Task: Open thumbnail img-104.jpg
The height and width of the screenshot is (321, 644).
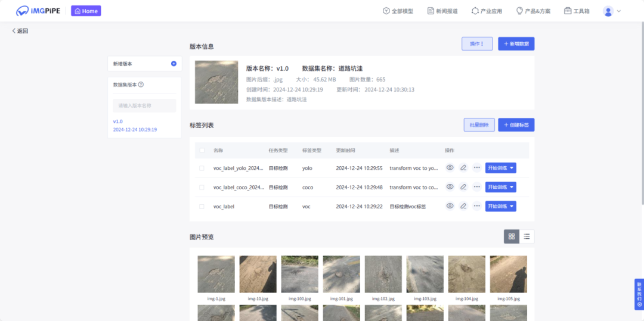Action: (466, 275)
